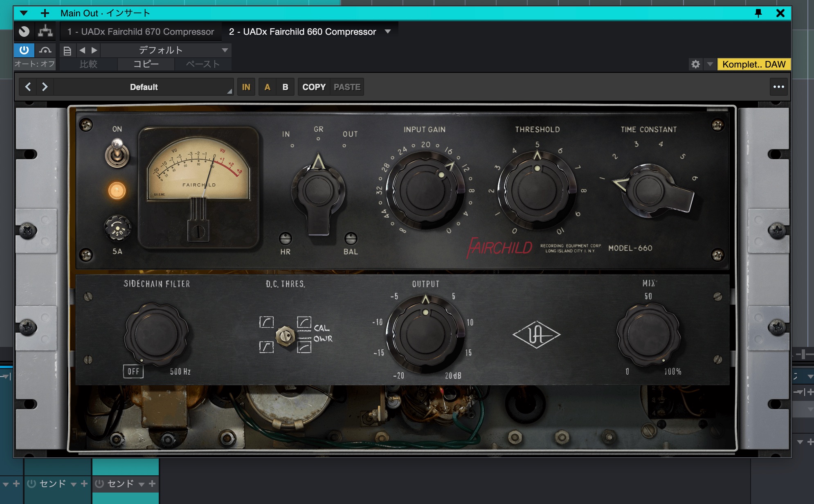Image resolution: width=814 pixels, height=504 pixels.
Task: Toggle the D.C. THRES switch
Action: [285, 336]
